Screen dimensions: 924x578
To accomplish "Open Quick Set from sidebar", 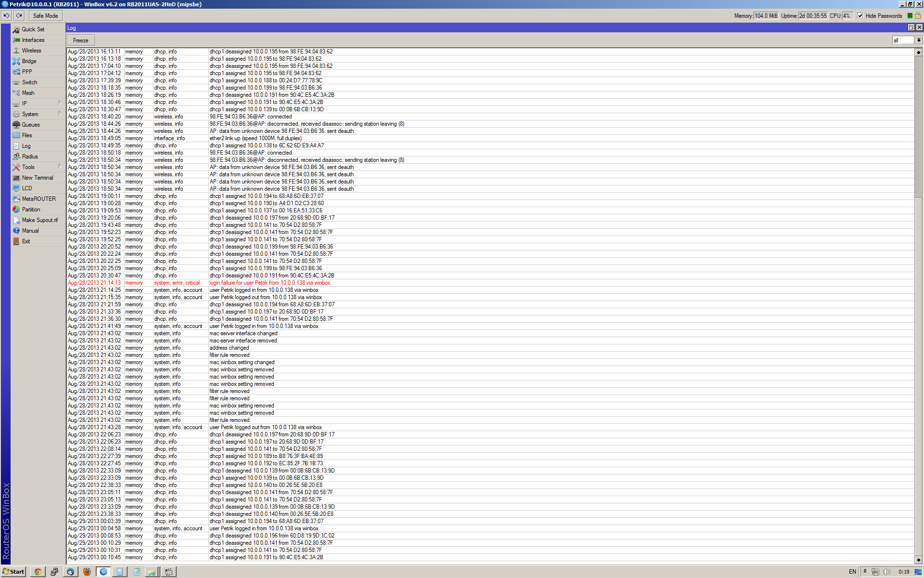I will 32,29.
